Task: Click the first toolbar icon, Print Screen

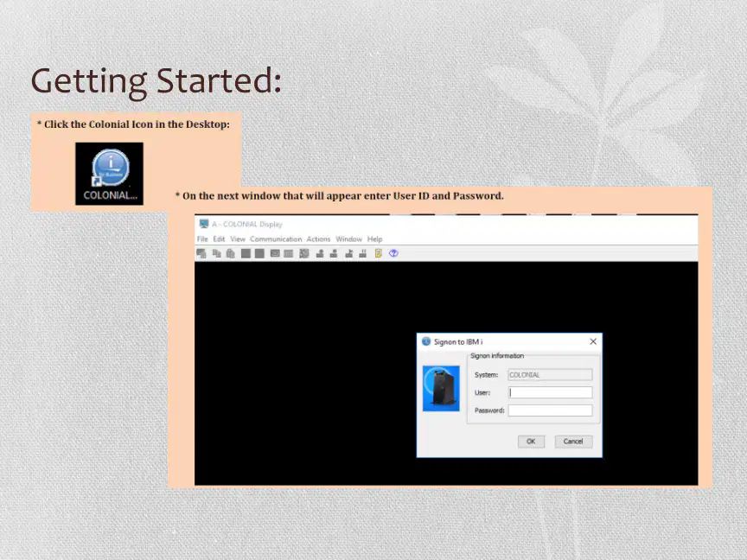Action: tap(201, 253)
